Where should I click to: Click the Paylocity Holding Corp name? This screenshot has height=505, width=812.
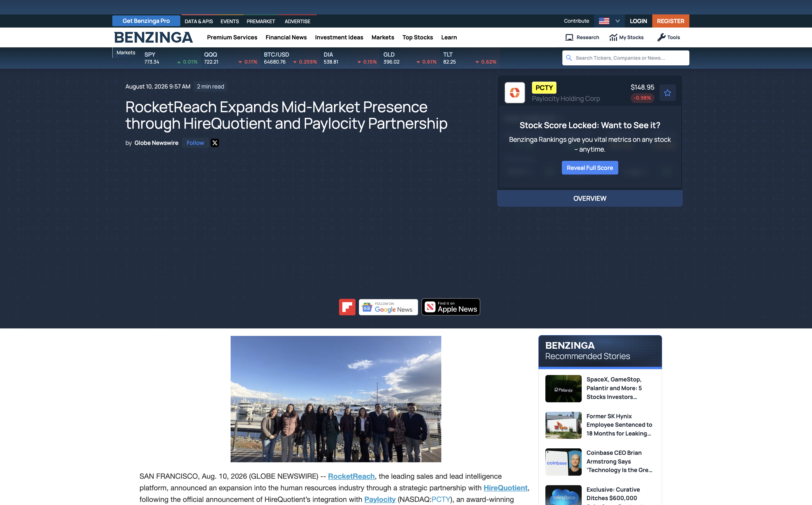[x=566, y=99]
